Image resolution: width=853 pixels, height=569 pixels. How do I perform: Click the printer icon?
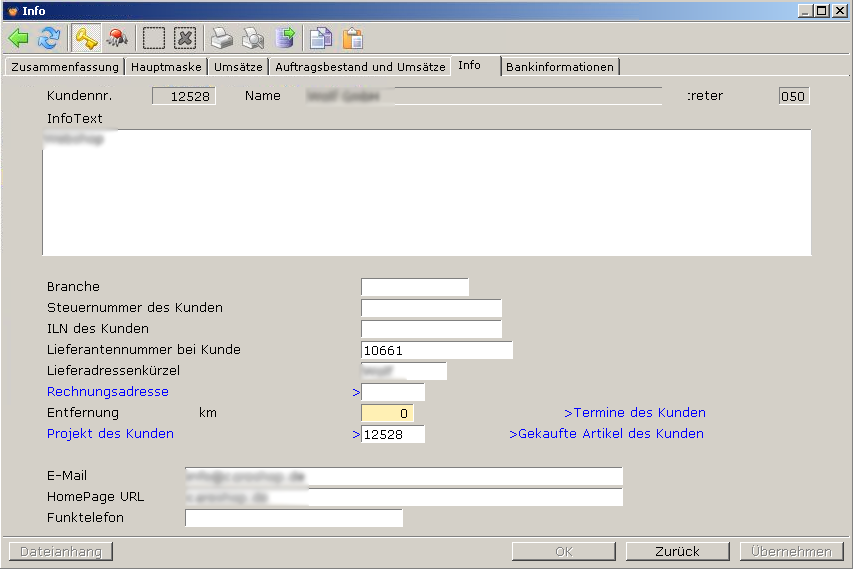pyautogui.click(x=221, y=39)
